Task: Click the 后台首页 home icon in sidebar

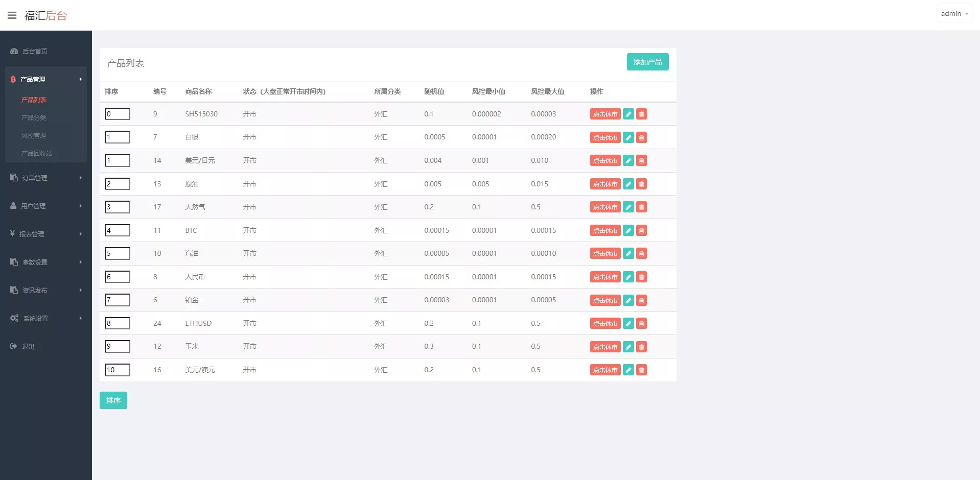Action: [x=13, y=51]
